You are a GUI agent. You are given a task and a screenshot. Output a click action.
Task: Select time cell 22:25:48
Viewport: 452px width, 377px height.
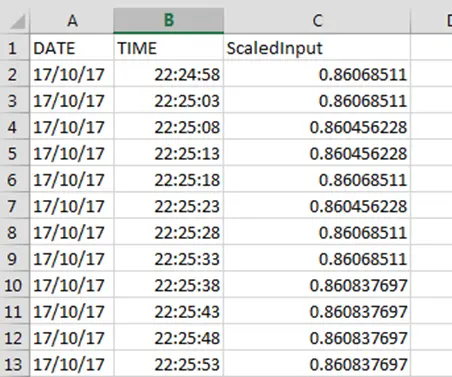click(x=169, y=338)
